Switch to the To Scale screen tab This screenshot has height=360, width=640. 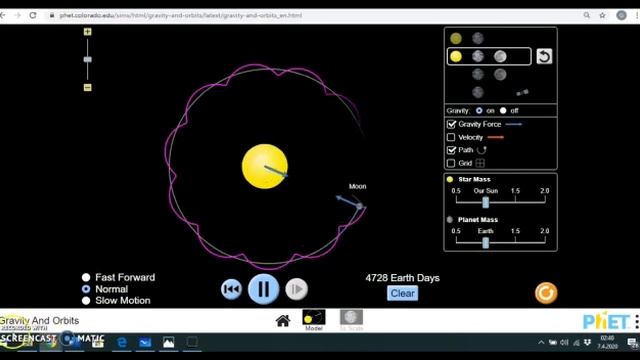point(351,320)
